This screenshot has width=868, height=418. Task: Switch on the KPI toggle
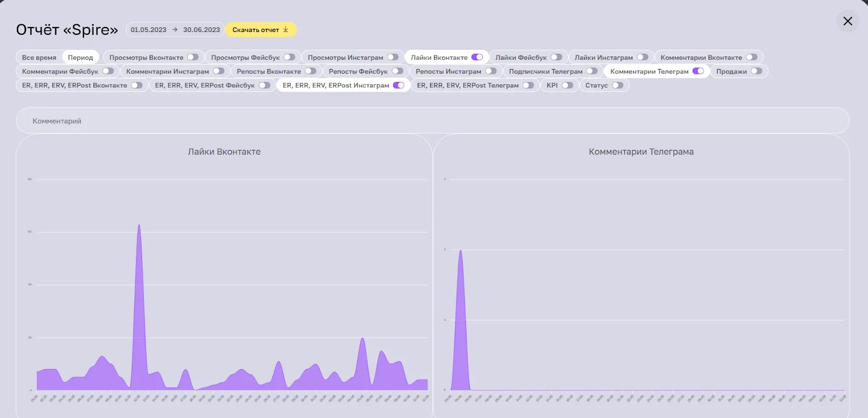[567, 85]
